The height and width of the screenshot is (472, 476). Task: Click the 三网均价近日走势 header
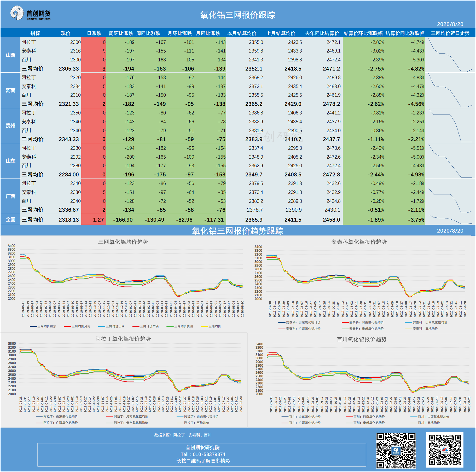pos(450,33)
